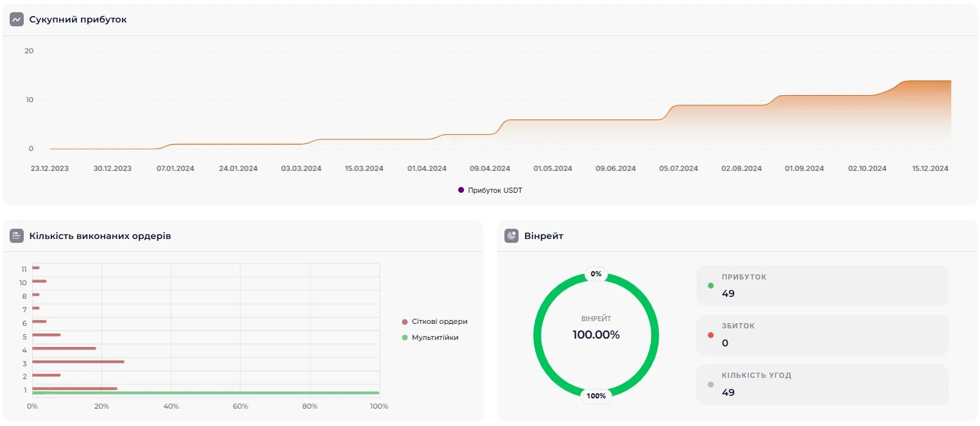Click the 0% label on the winrate donut
This screenshot has height=426, width=980.
point(596,274)
